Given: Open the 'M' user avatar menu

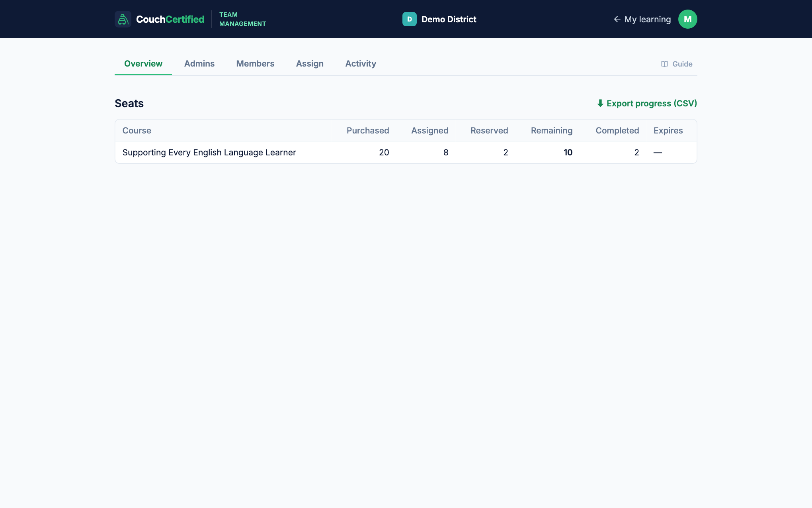Looking at the screenshot, I should coord(687,19).
